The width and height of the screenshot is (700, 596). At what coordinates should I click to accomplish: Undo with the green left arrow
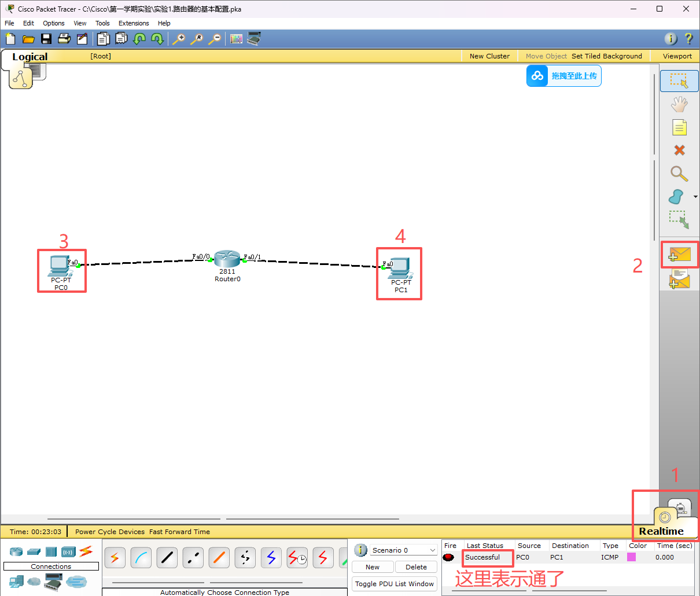(139, 39)
